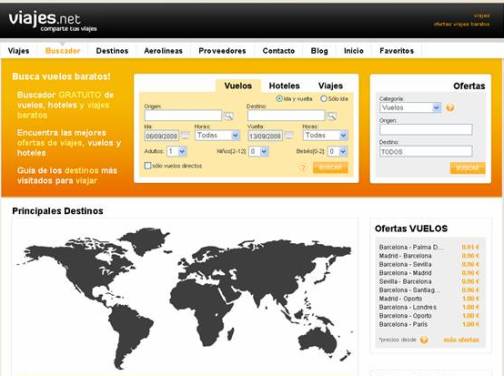Expand the Categoría Vuelos dropdown

(410, 108)
